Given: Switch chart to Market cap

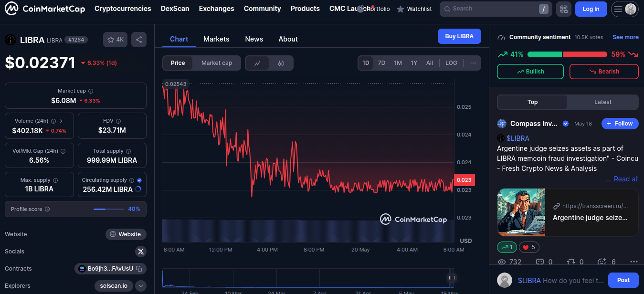Looking at the screenshot, I should [217, 63].
